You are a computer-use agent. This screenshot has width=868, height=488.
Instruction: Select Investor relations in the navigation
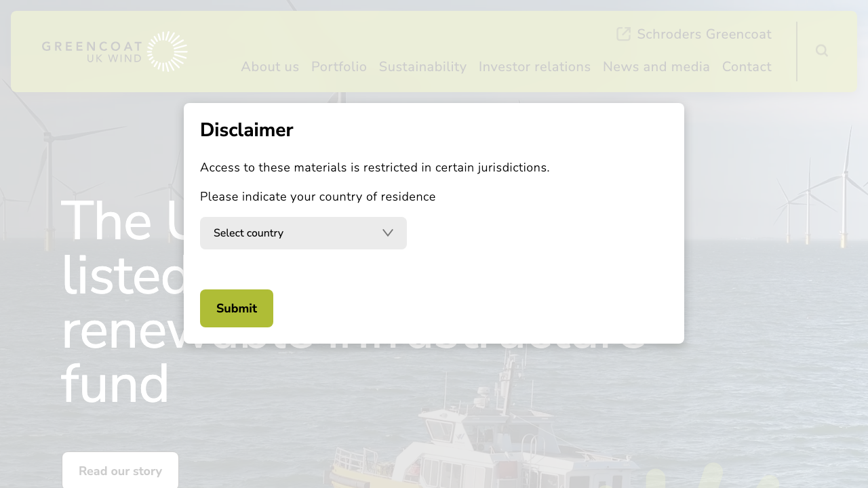point(534,66)
